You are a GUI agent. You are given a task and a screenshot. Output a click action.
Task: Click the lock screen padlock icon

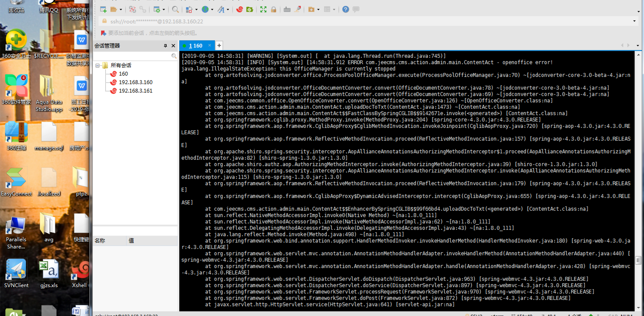tap(274, 10)
